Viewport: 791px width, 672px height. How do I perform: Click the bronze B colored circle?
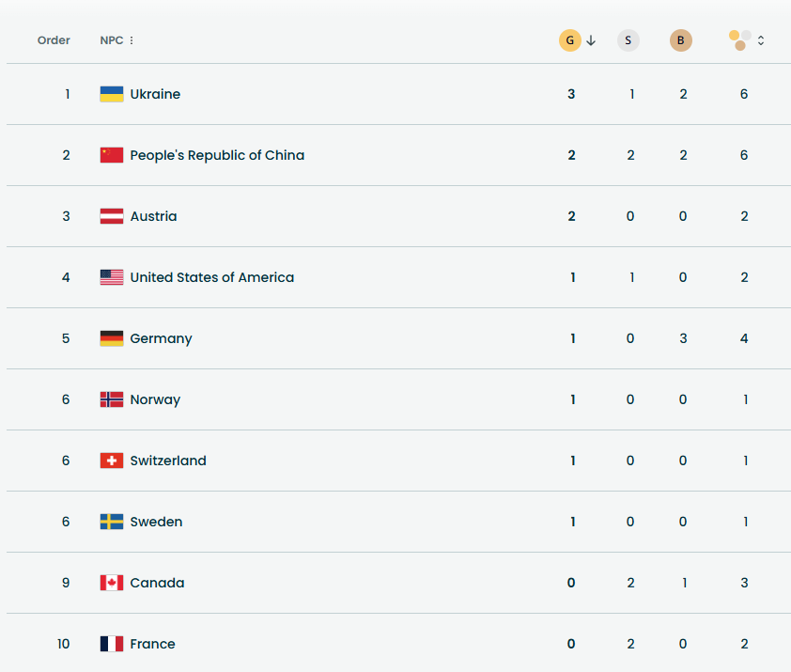pos(681,40)
